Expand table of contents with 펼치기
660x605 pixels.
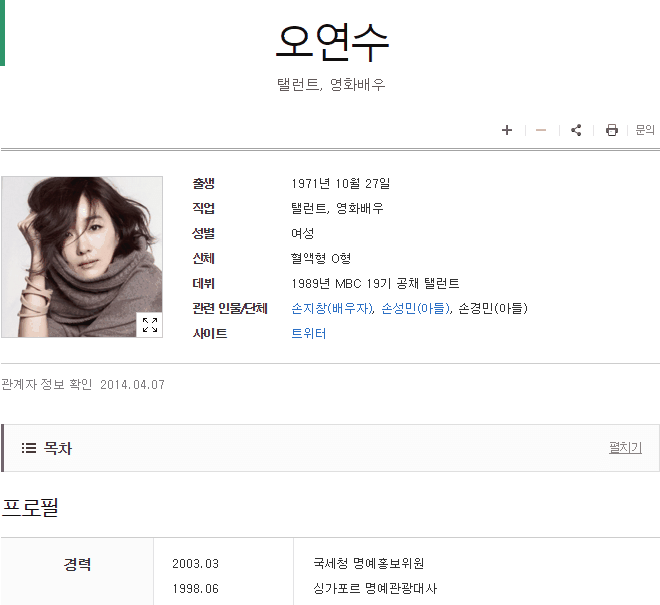(625, 447)
